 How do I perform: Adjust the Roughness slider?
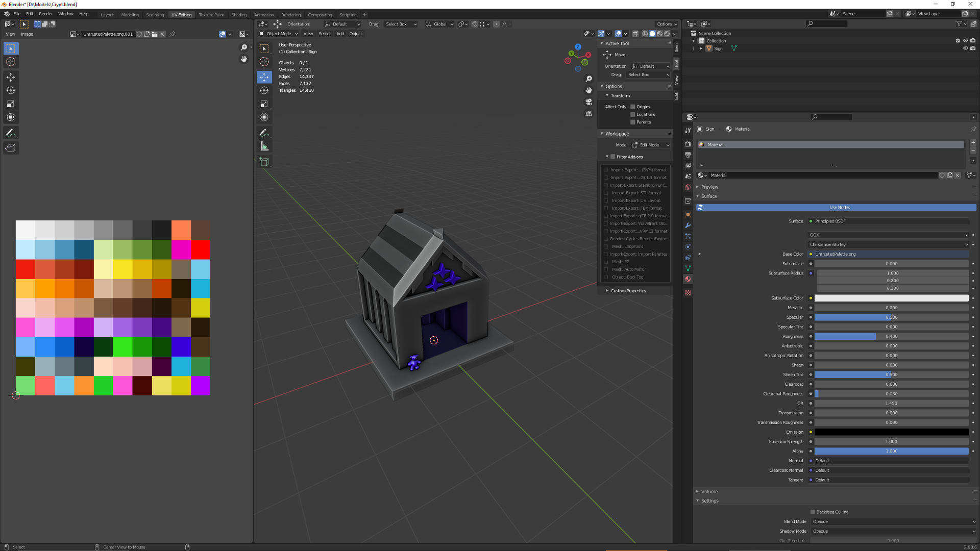tap(891, 336)
